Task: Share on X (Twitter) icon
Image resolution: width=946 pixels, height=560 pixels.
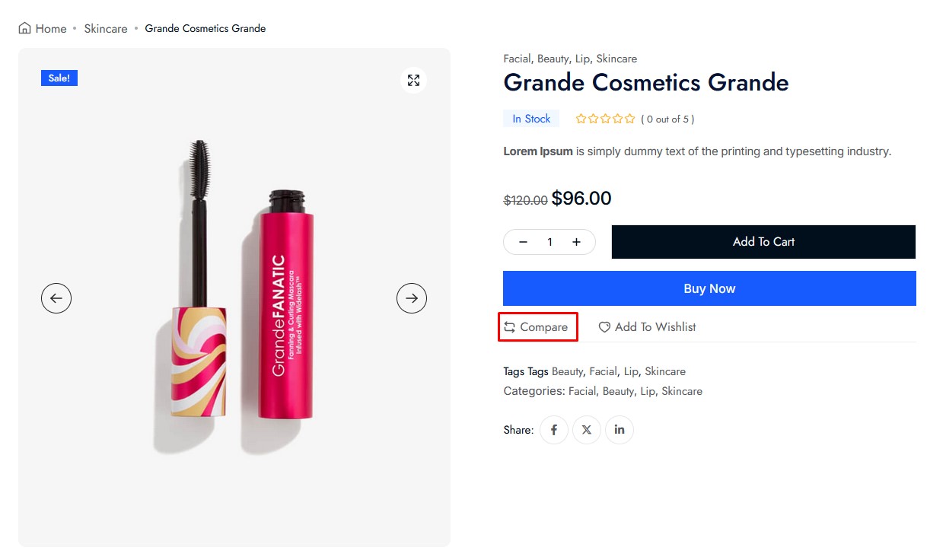Action: (587, 430)
